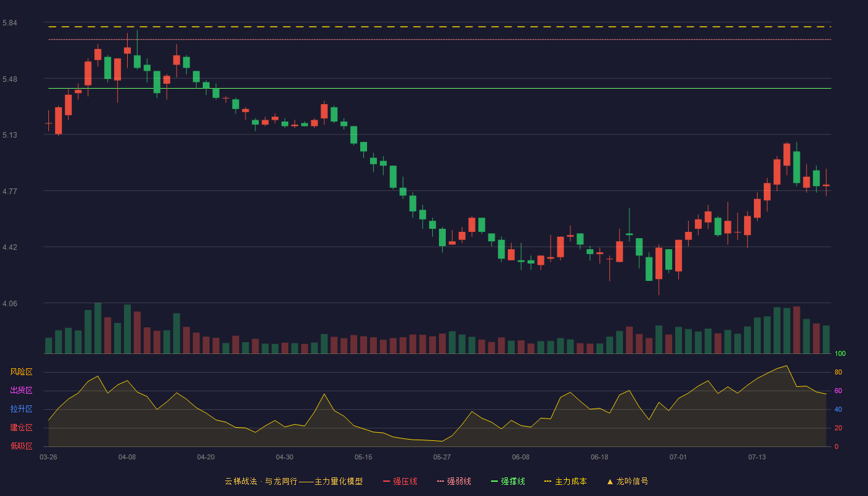Click the 4.42 price axis label
Image resolution: width=868 pixels, height=496 pixels.
(9, 247)
